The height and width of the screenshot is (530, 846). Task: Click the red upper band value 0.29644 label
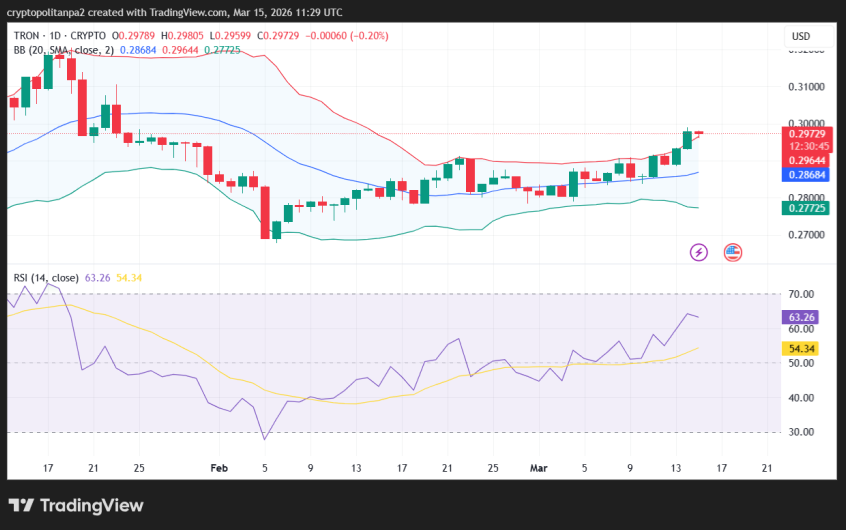(806, 159)
